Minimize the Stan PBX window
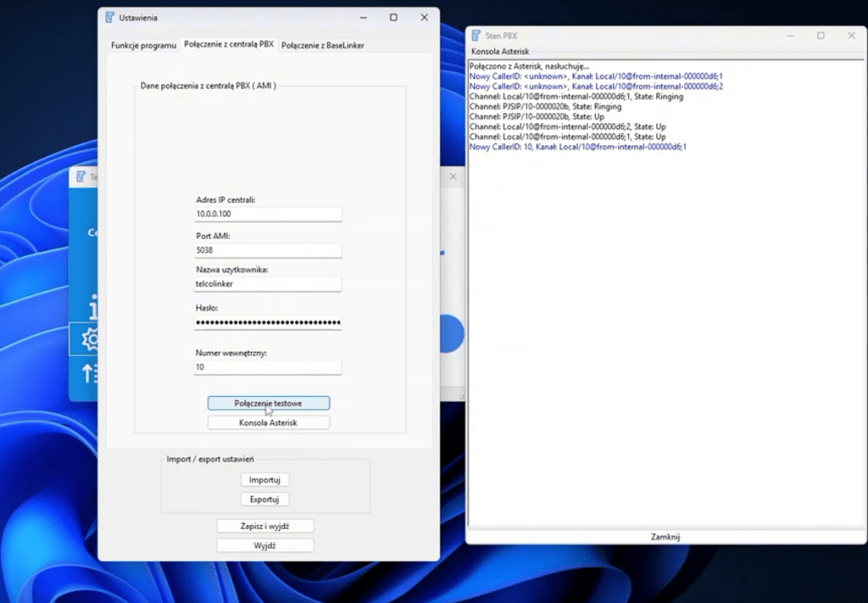 pos(790,36)
